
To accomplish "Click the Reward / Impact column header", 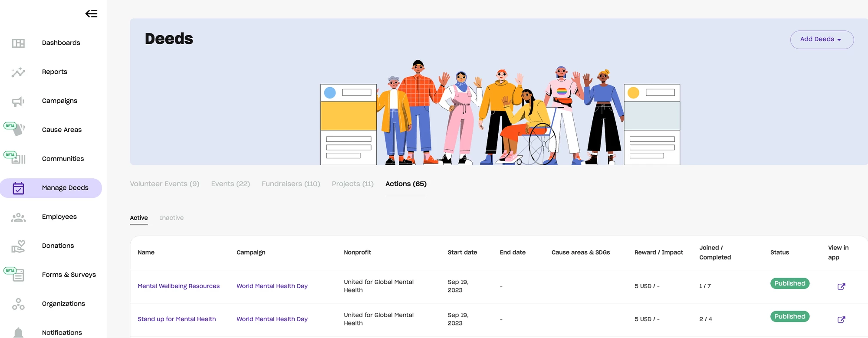I will pos(658,253).
